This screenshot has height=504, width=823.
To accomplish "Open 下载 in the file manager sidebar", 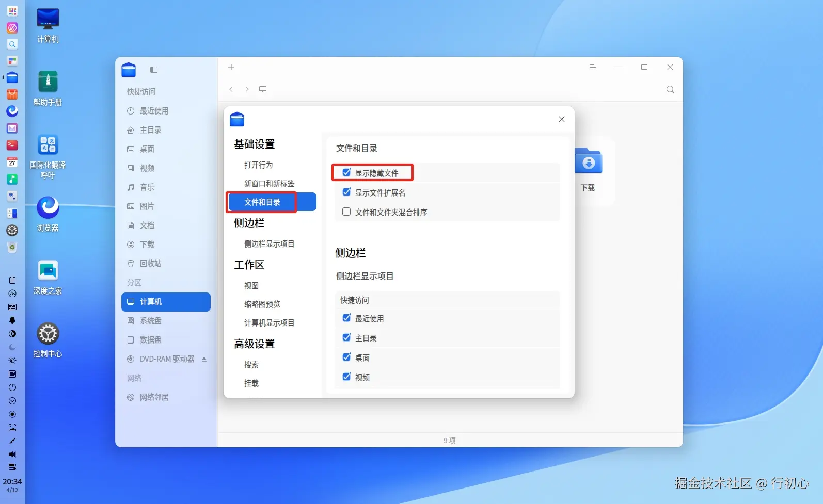I will click(x=166, y=245).
